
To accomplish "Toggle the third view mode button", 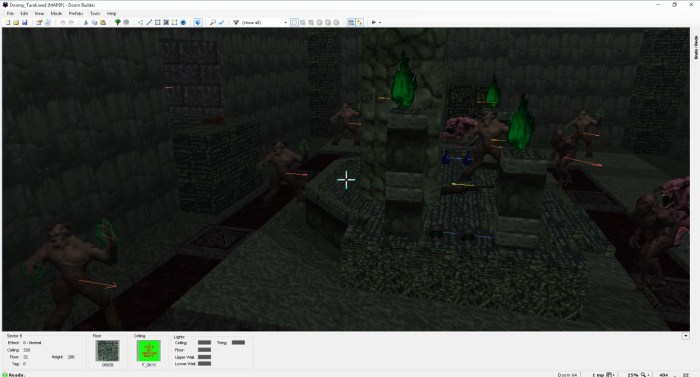I will point(311,22).
